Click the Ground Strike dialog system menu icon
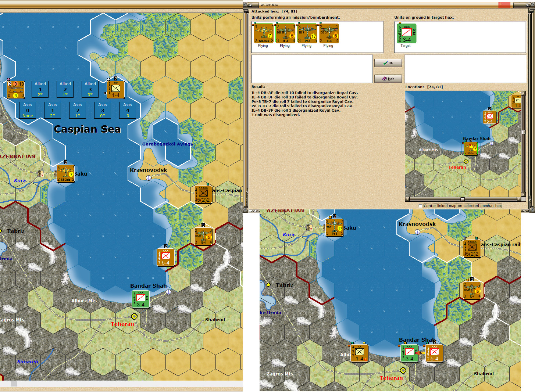This screenshot has width=535, height=392. 251,5
